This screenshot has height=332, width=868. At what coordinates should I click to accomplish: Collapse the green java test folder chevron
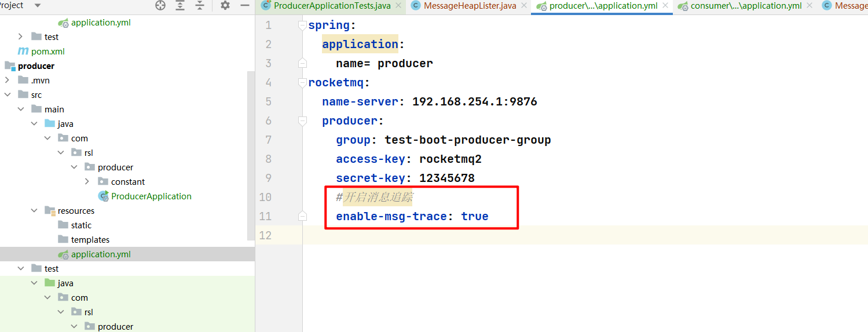(x=34, y=283)
